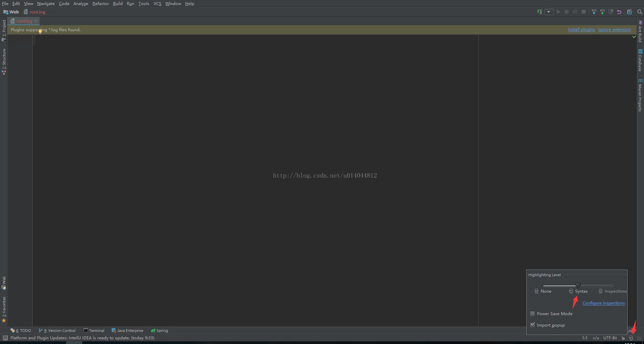Open the 1: Project tool window

click(x=4, y=30)
